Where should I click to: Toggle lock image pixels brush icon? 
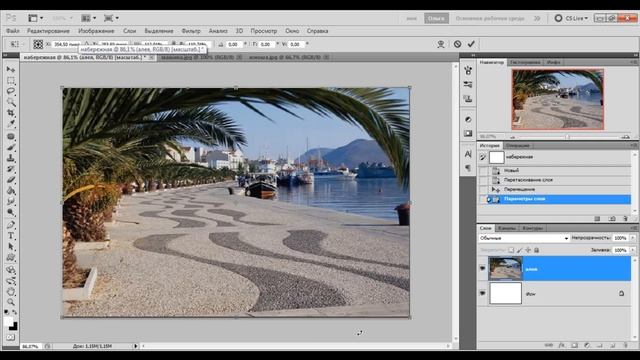click(x=520, y=250)
